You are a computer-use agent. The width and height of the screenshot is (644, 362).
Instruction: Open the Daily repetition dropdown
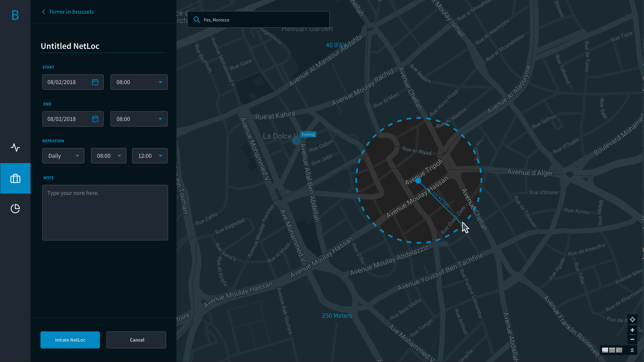point(63,156)
